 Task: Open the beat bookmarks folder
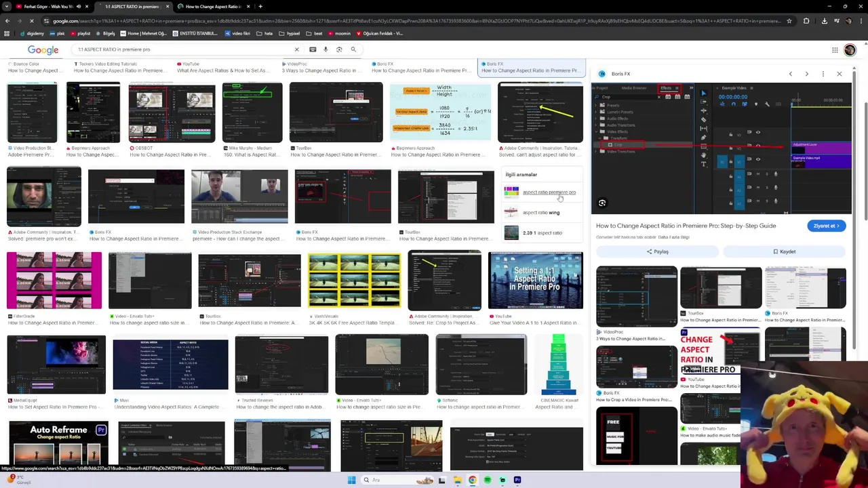coord(315,33)
